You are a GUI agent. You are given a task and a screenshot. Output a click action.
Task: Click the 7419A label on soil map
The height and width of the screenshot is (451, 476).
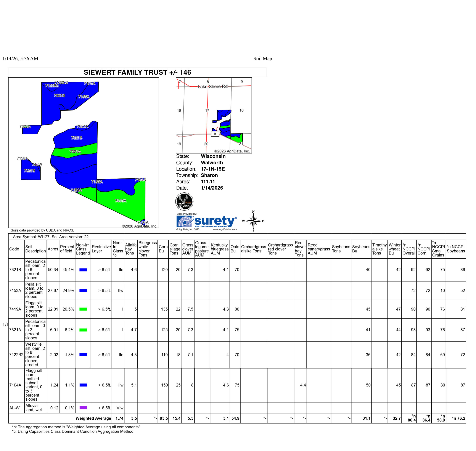tap(121, 201)
